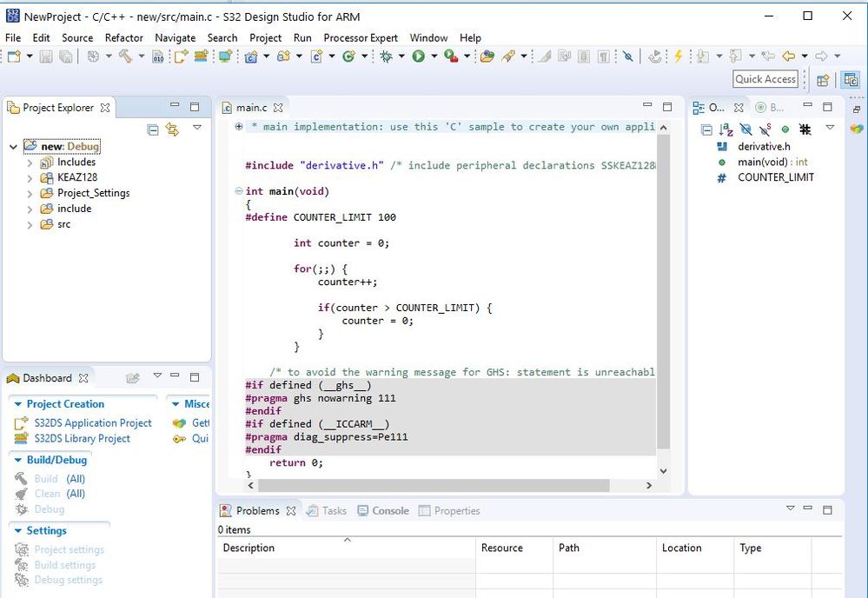Switch to the Tasks tab

328,510
